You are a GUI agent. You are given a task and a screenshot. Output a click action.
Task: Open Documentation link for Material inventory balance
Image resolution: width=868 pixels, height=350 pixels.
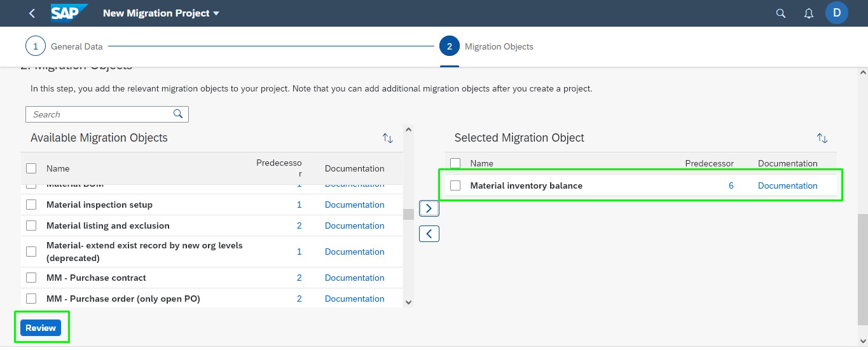787,185
